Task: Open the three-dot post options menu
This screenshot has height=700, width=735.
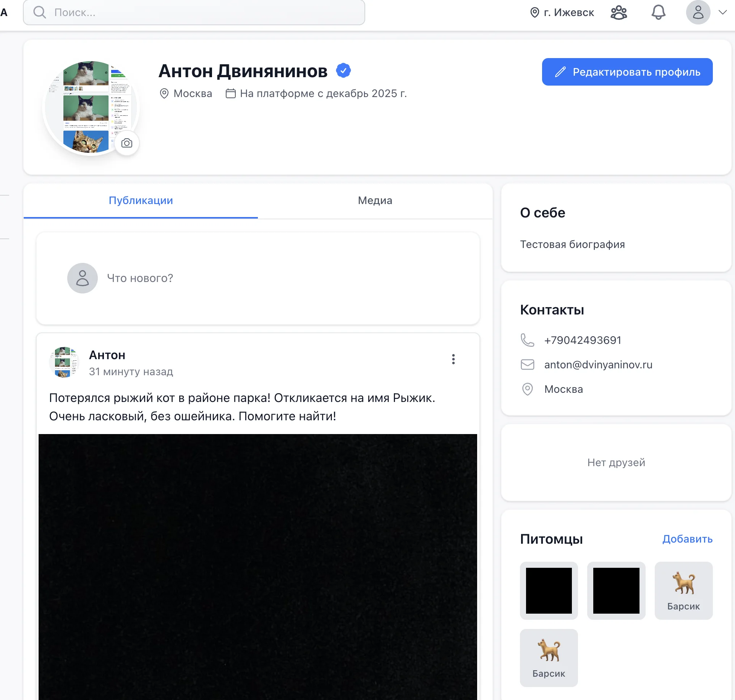Action: point(453,359)
